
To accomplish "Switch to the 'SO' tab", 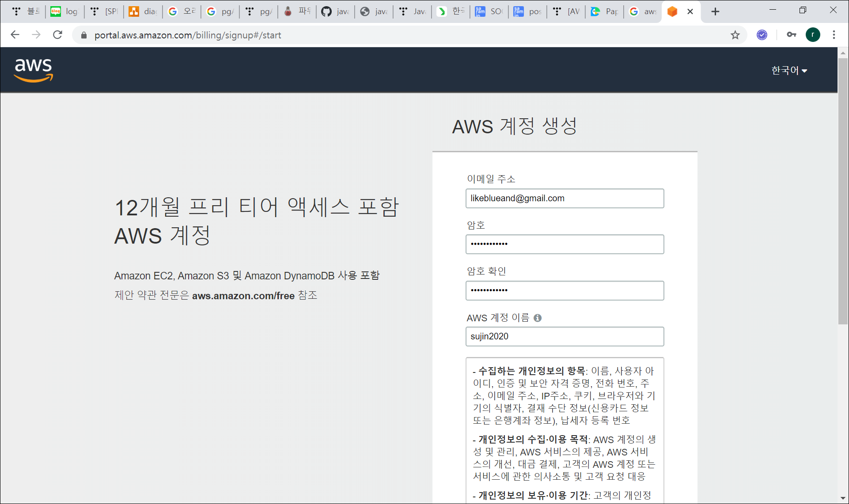I will pyautogui.click(x=489, y=11).
